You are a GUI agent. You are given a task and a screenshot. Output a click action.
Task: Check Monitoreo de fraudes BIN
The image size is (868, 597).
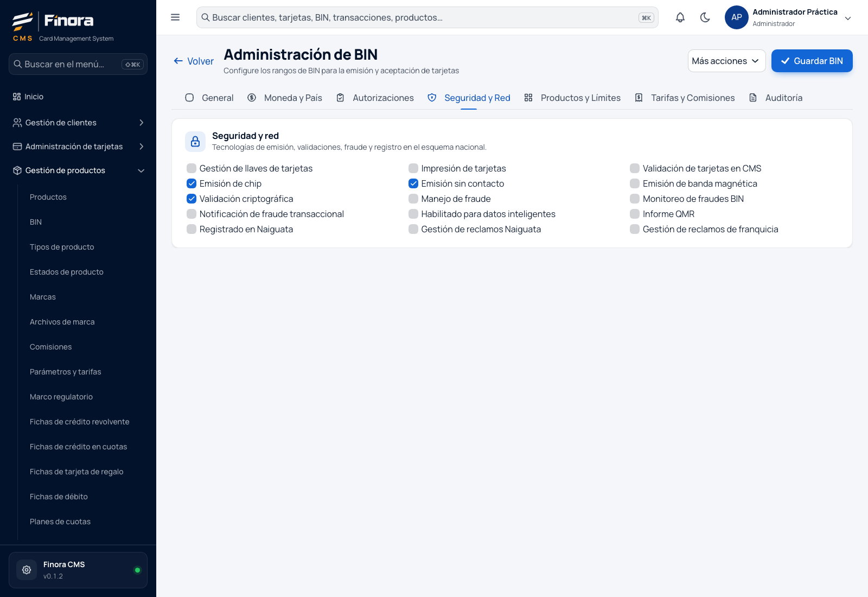pyautogui.click(x=635, y=199)
